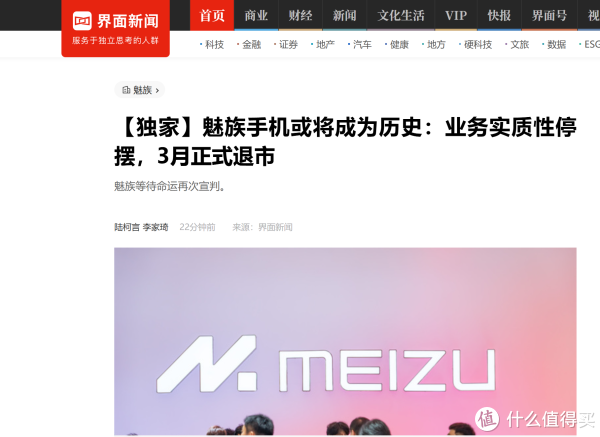Click the VIP tab
Viewport: 600px width, 437px height.
point(456,15)
